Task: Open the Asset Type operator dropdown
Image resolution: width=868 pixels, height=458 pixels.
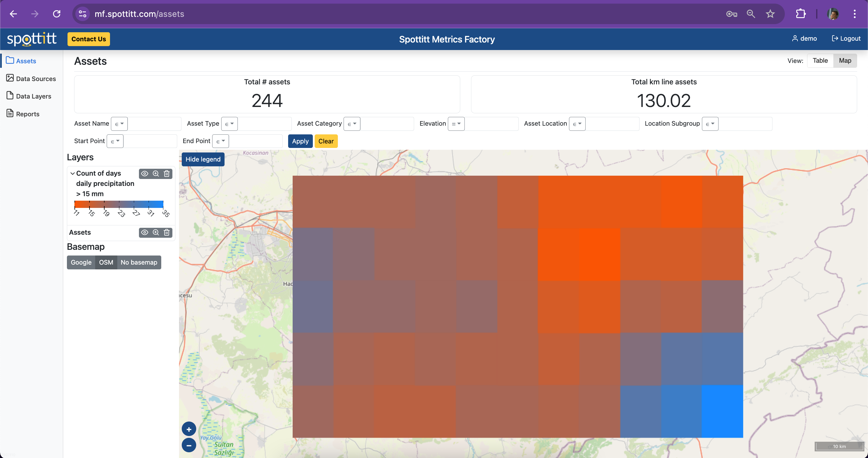Action: coord(229,124)
